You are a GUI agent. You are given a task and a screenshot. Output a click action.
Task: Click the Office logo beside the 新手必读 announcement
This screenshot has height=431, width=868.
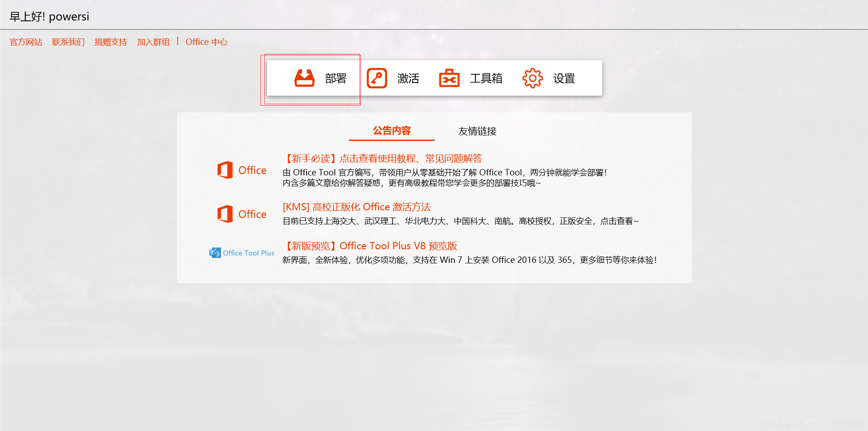coord(241,169)
